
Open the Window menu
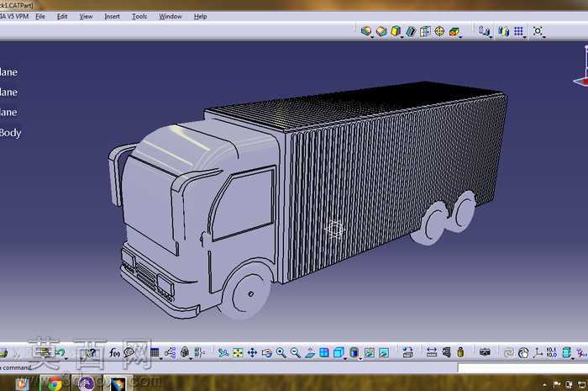pos(171,17)
